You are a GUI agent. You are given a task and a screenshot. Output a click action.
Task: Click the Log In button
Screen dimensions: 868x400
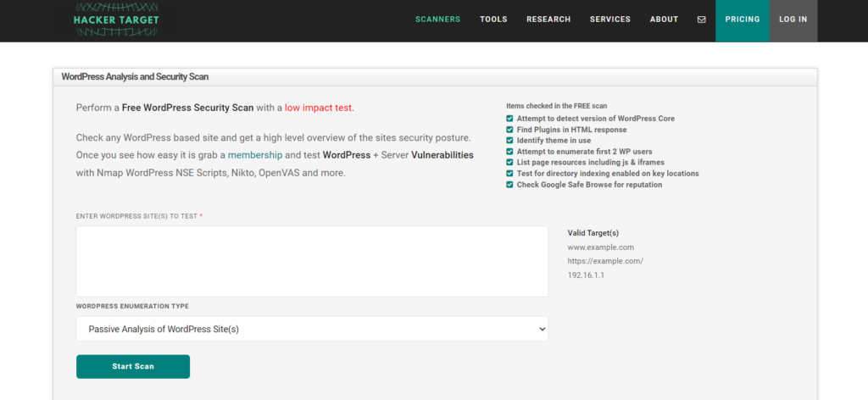point(793,20)
